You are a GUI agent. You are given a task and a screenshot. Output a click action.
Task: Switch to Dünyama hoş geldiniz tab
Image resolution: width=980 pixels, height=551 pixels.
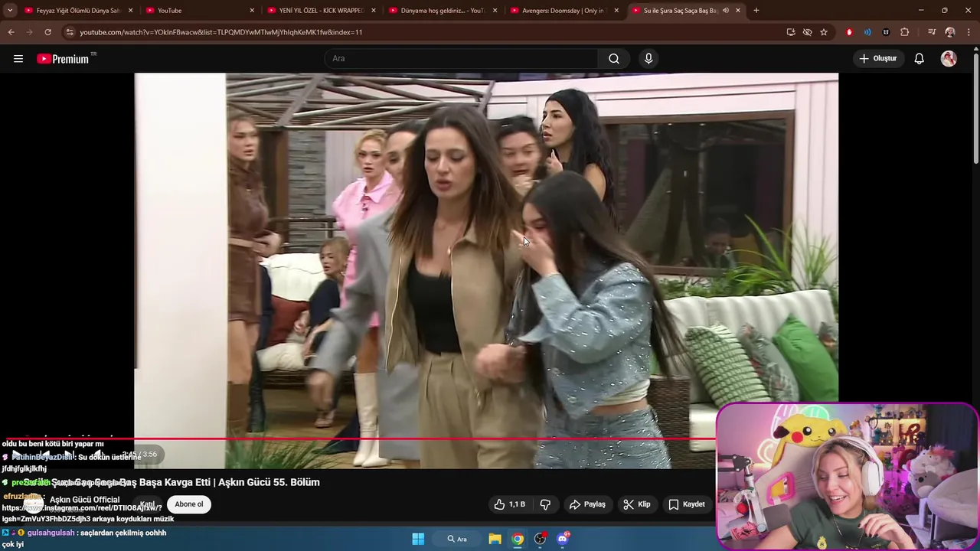pyautogui.click(x=443, y=11)
